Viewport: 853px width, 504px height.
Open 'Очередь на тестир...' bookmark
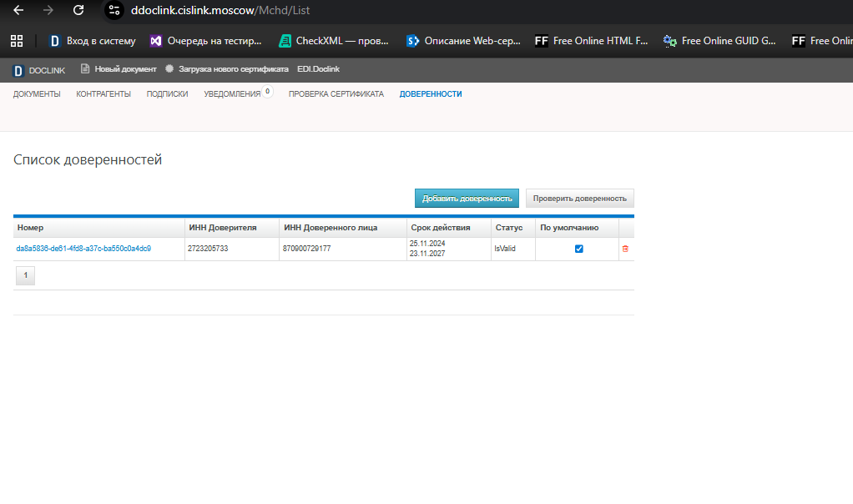(205, 41)
